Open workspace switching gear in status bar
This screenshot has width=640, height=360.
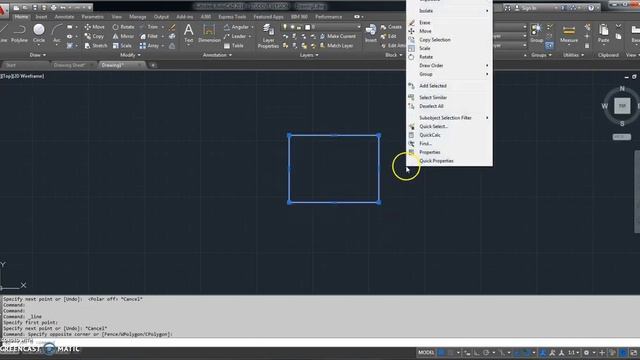pos(586,352)
